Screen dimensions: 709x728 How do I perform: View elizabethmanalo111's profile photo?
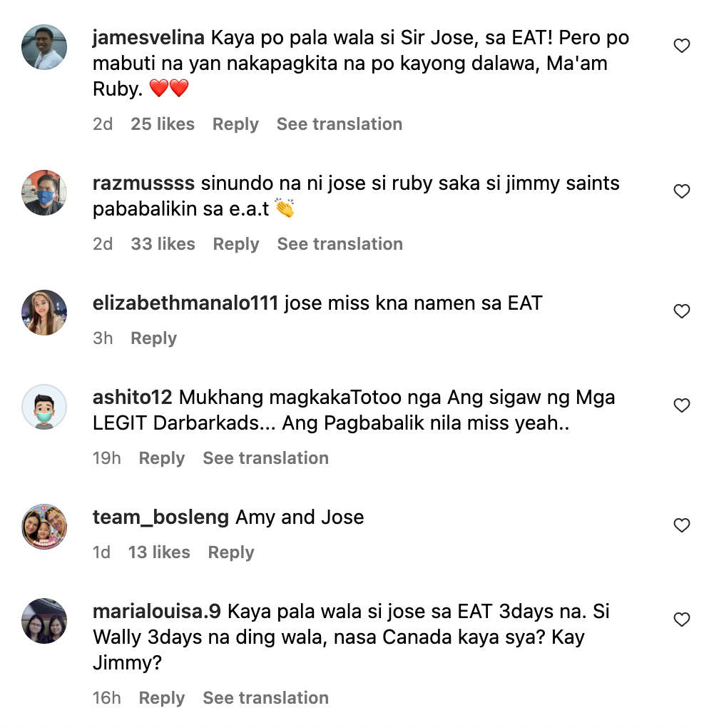tap(44, 311)
